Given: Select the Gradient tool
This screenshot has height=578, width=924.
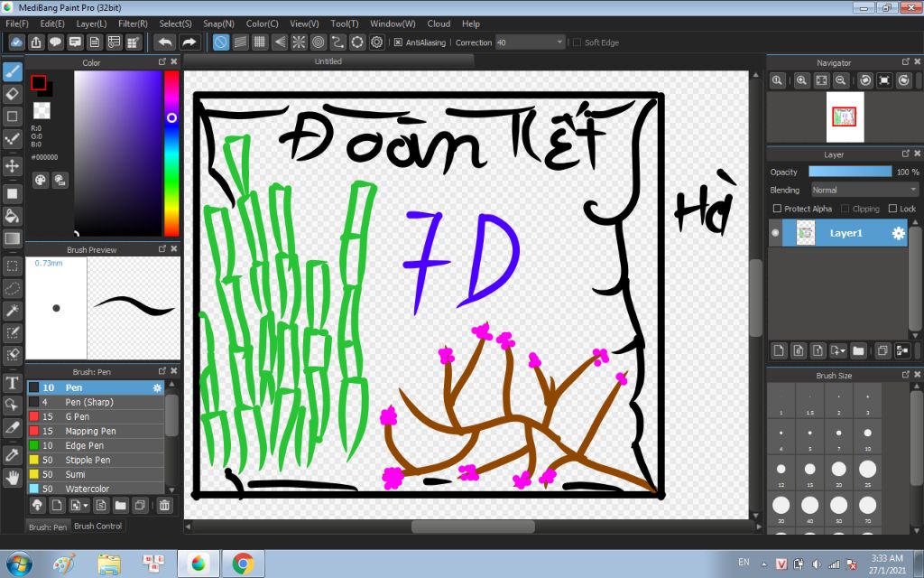Looking at the screenshot, I should [x=13, y=238].
